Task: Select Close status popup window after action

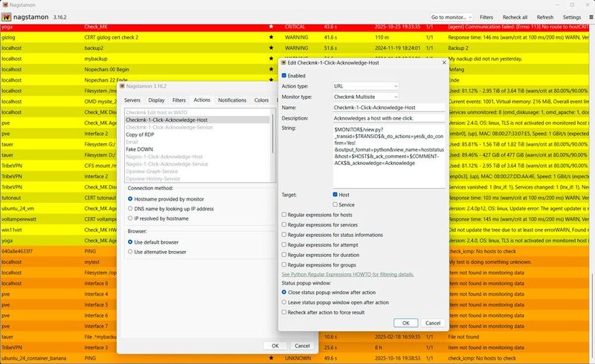Action: 284,293
